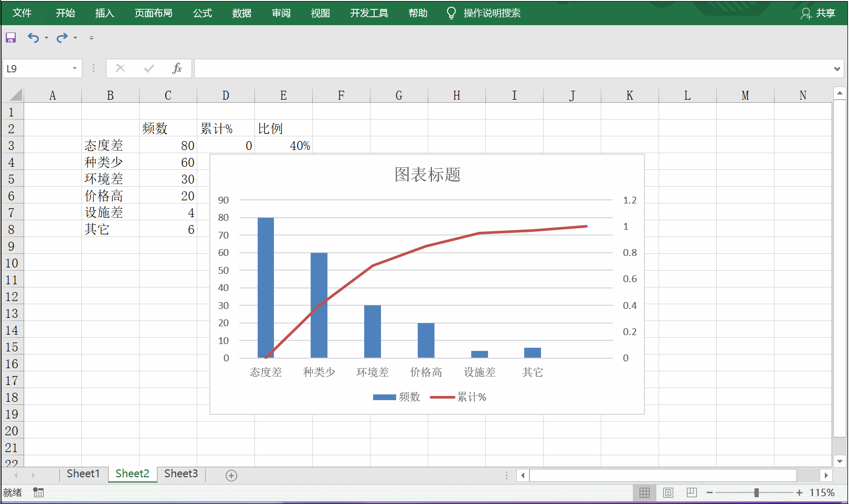Open the Insert Function fx dialog
849x504 pixels.
(x=177, y=68)
